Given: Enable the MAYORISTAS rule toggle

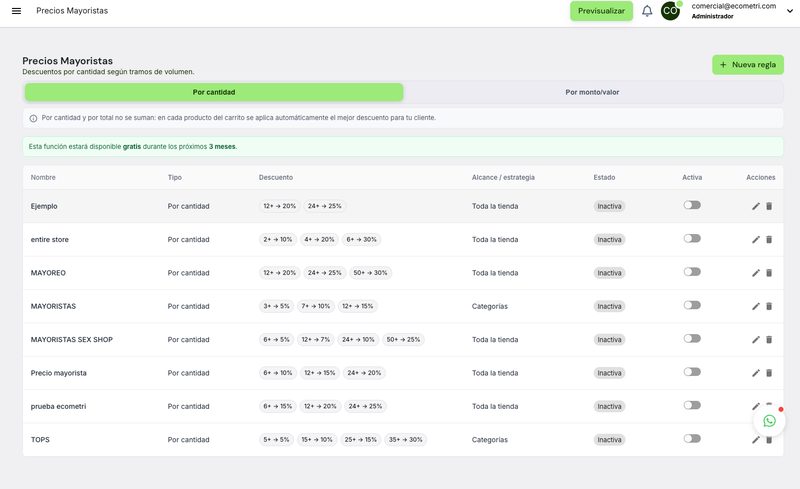Looking at the screenshot, I should (x=692, y=305).
